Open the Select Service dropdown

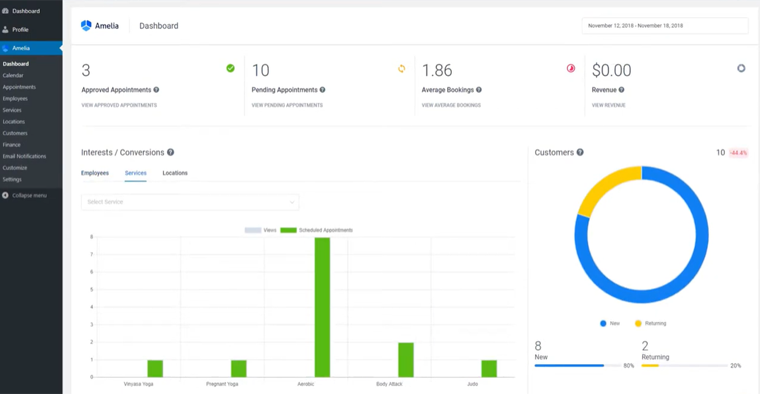pyautogui.click(x=190, y=202)
